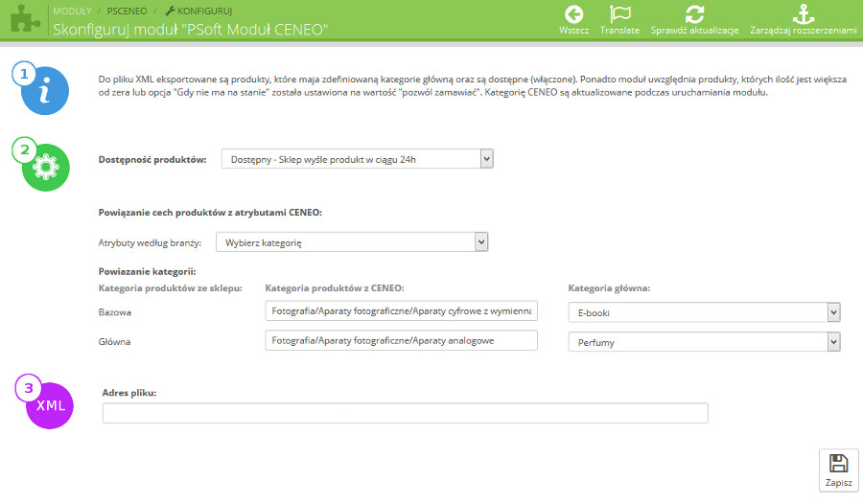Image resolution: width=863 pixels, height=504 pixels.
Task: Click the Główna shop category label
Action: [x=114, y=342]
